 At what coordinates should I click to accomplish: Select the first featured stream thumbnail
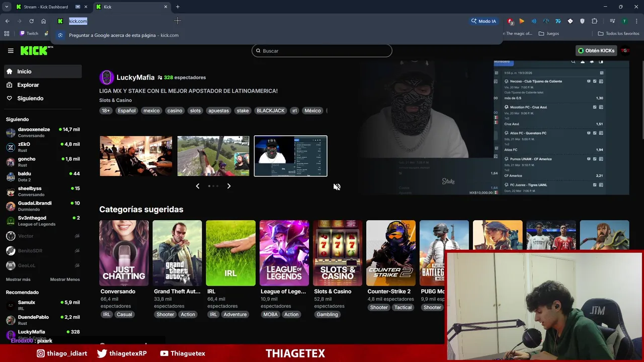[136, 156]
